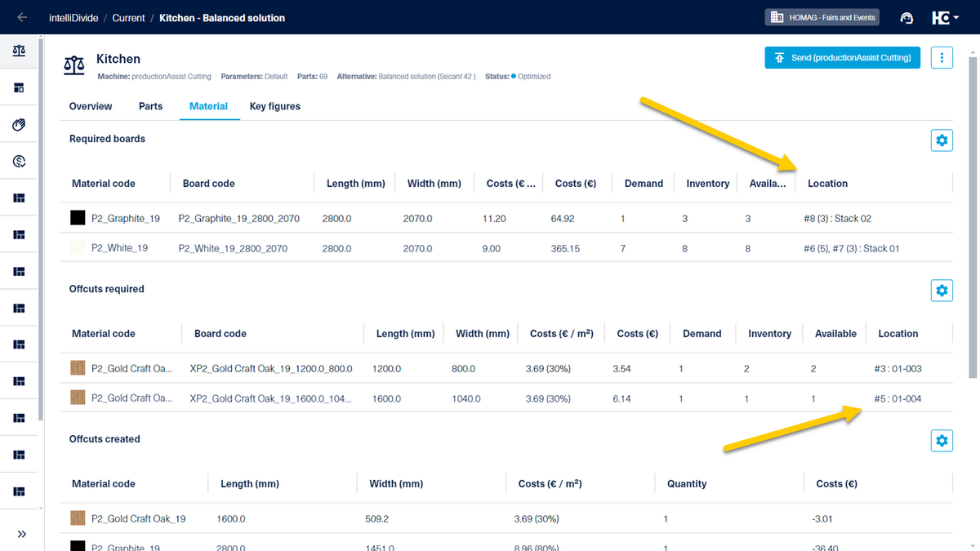Click the black P2_Graphite_19 color swatch
Screen dimensions: 980x551
tap(77, 218)
